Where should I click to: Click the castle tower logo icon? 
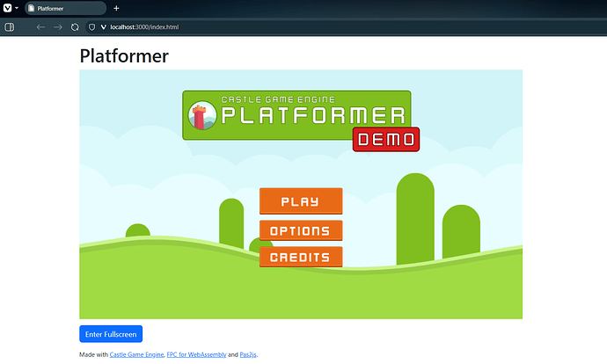tap(202, 115)
